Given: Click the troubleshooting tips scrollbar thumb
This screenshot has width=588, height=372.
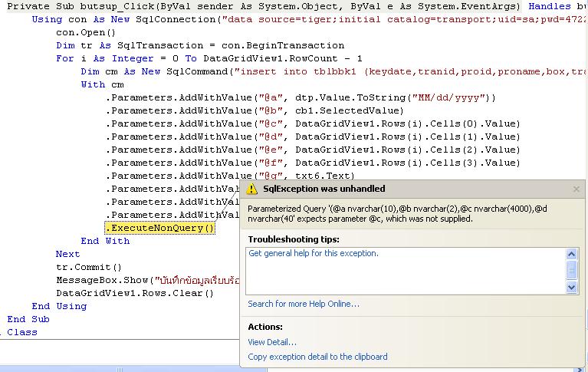Looking at the screenshot, I should pyautogui.click(x=571, y=270).
